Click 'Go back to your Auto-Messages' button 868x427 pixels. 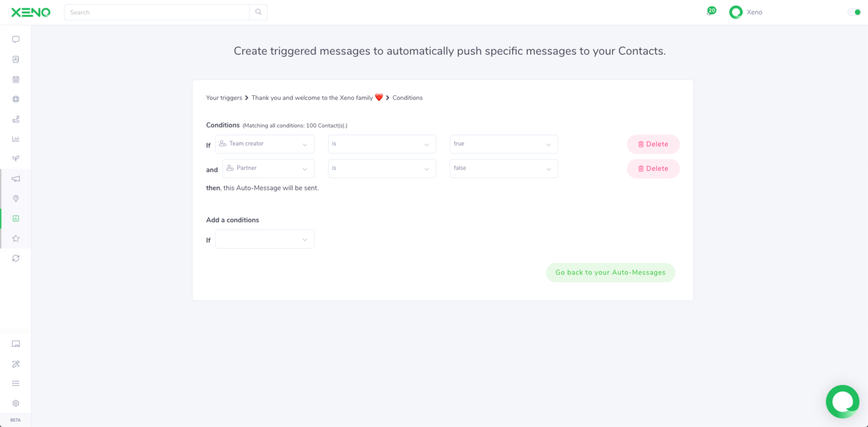click(x=610, y=273)
